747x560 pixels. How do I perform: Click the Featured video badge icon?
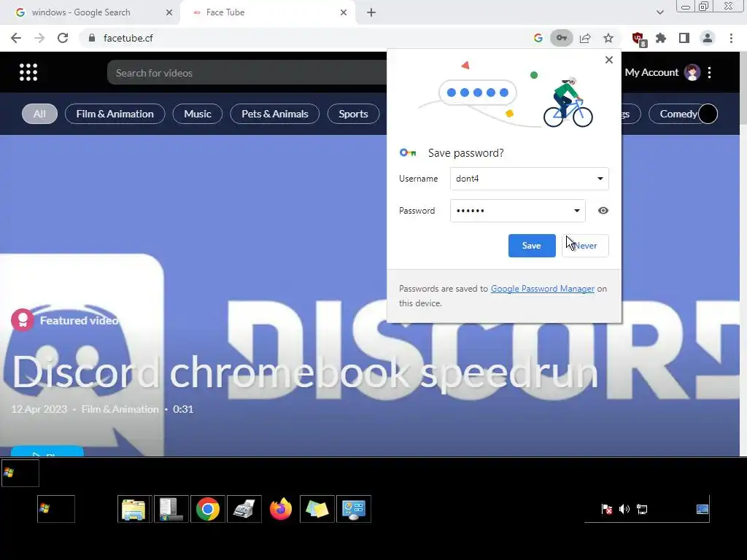coord(23,320)
